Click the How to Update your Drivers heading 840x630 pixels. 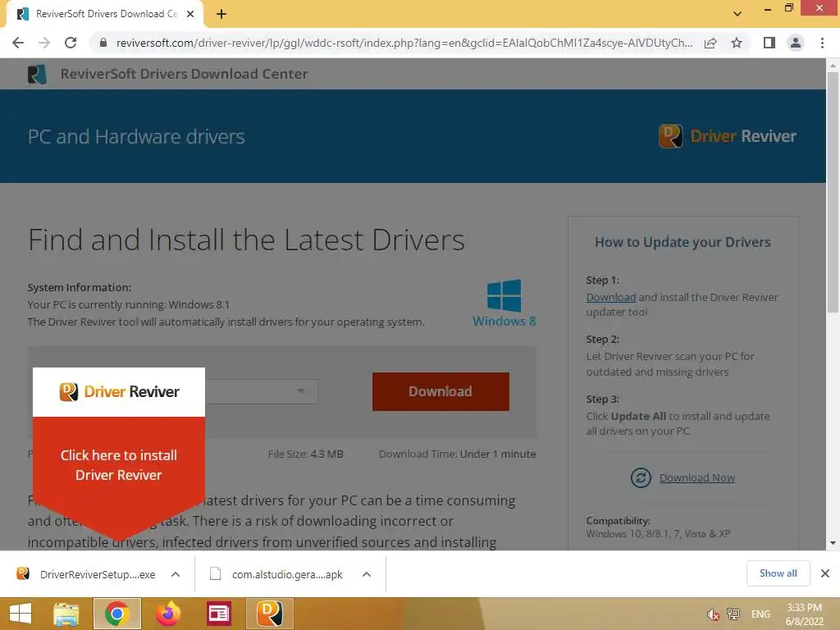(x=682, y=242)
